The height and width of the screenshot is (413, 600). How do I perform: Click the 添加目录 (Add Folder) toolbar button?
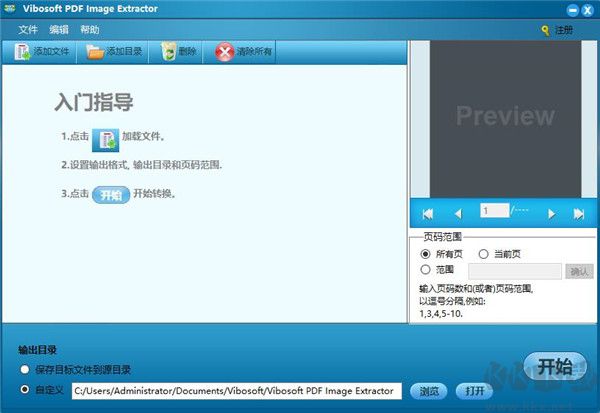point(113,51)
